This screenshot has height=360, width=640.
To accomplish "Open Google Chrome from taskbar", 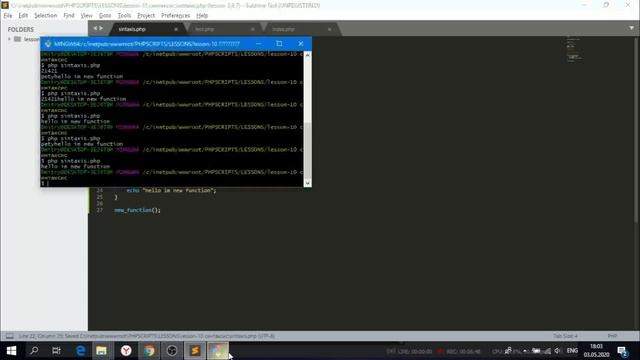I will (149, 351).
